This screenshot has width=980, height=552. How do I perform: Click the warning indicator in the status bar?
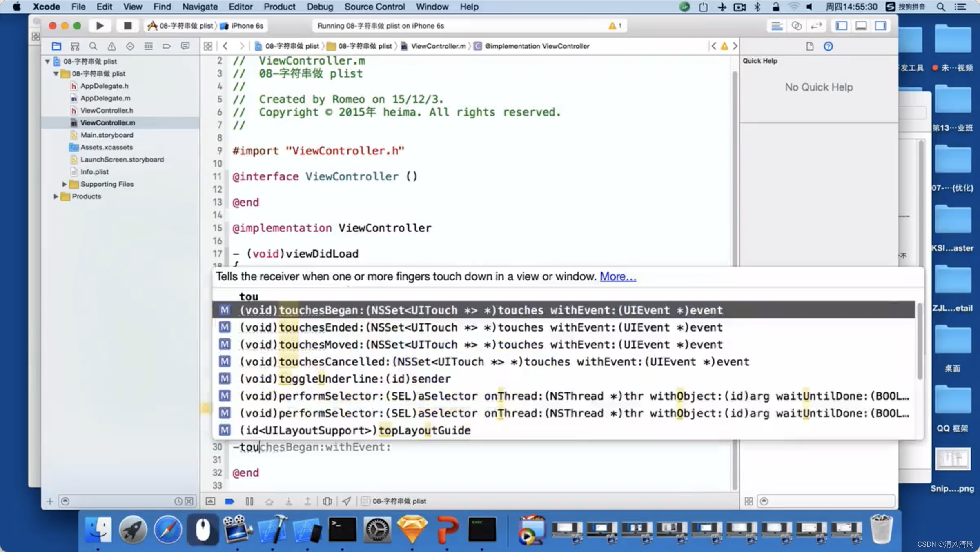coord(615,26)
